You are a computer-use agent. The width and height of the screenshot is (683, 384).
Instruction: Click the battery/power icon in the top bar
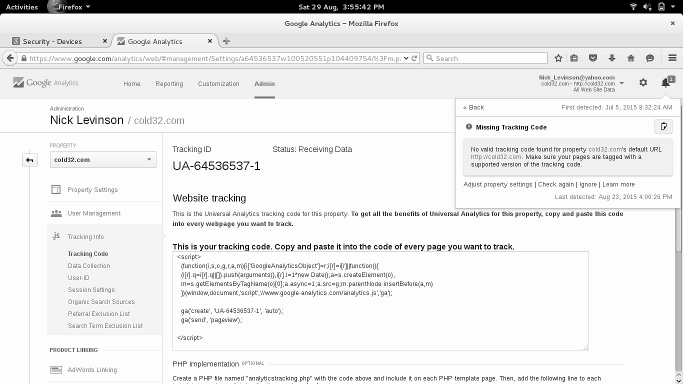coord(661,7)
